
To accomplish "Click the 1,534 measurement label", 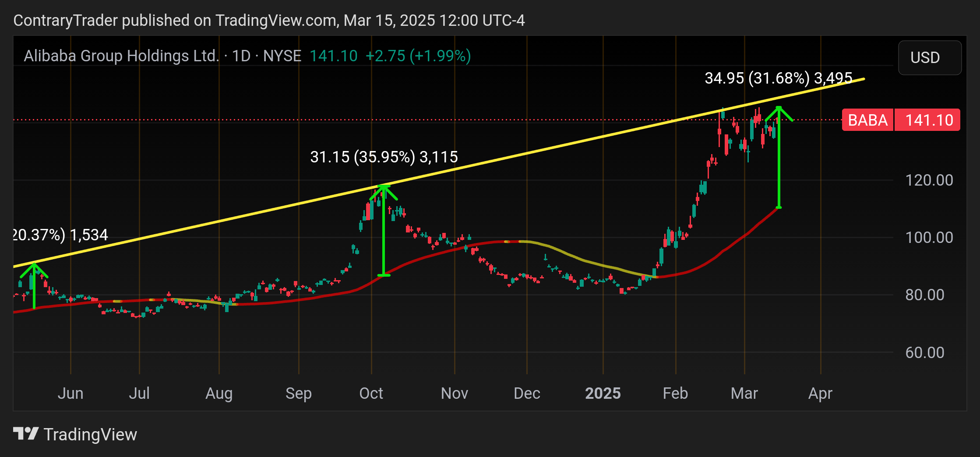I will [89, 235].
